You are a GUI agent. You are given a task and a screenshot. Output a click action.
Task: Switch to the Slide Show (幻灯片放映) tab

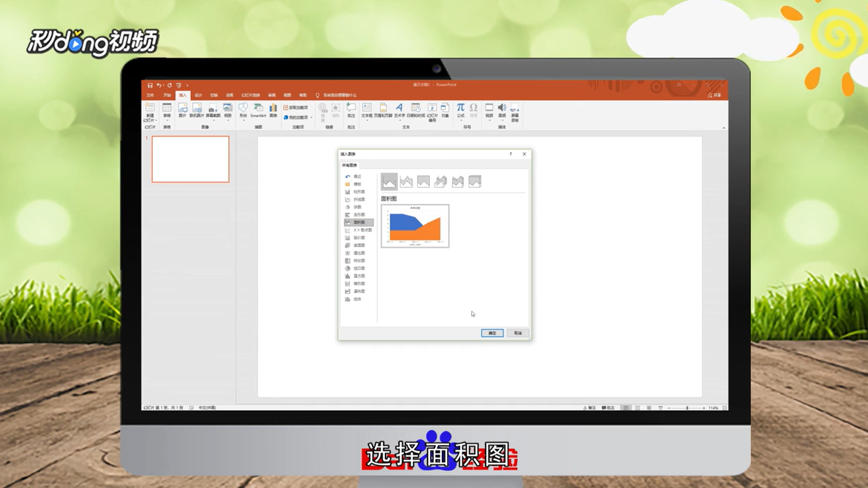coord(251,95)
